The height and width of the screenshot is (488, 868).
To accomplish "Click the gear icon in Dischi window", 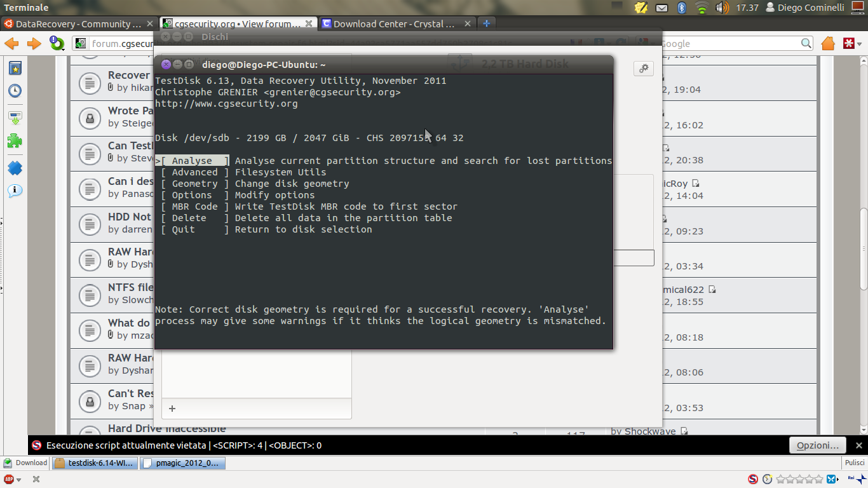I will [x=643, y=69].
